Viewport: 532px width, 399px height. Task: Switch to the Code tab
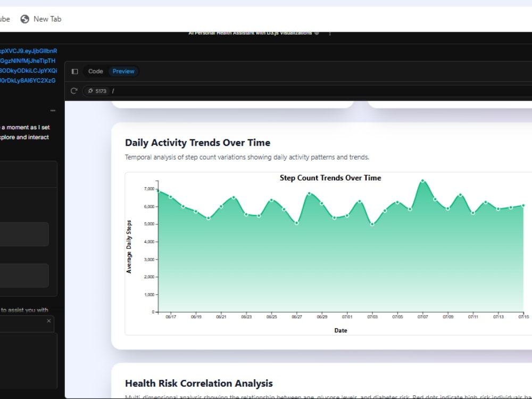[x=95, y=71]
